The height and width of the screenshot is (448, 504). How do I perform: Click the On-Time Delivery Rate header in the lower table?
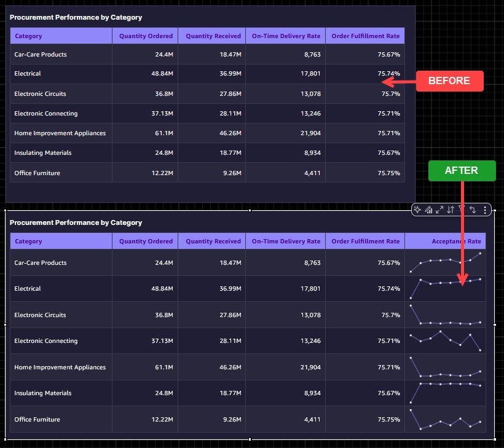pos(286,242)
